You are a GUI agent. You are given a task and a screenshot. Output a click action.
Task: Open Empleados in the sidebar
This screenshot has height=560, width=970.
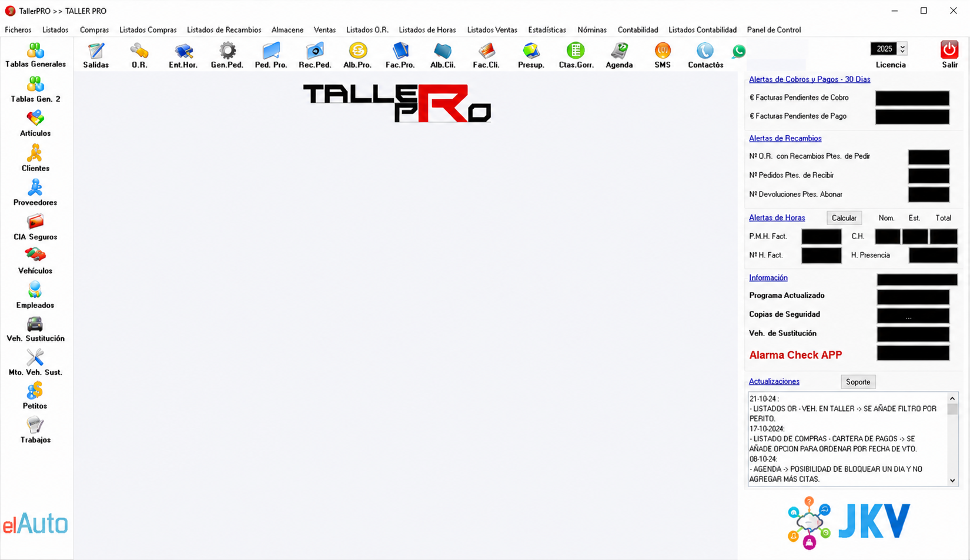pyautogui.click(x=35, y=296)
